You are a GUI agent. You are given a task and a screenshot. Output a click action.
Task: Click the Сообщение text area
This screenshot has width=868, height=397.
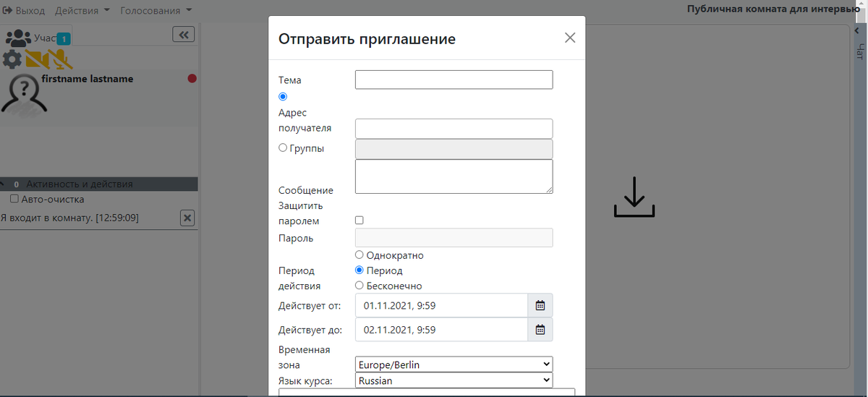click(x=454, y=176)
